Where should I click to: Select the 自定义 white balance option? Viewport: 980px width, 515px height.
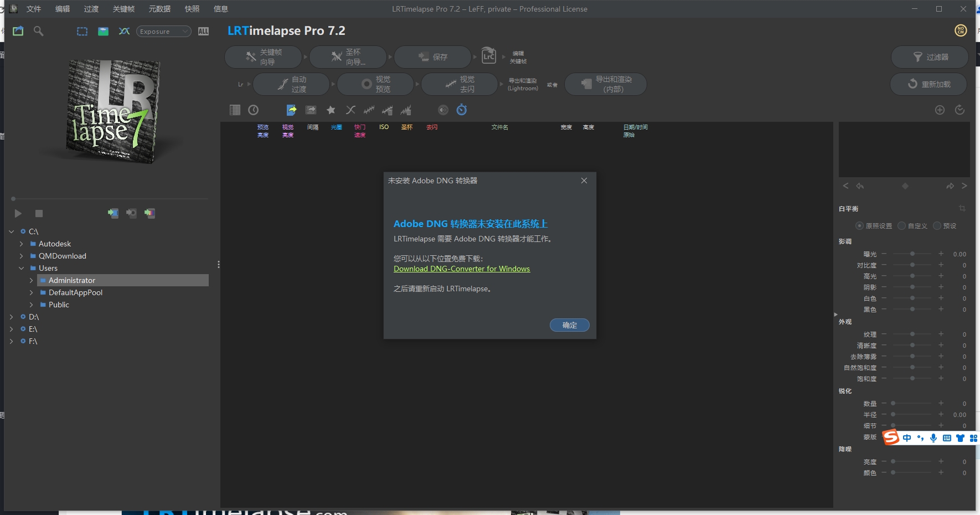point(902,226)
